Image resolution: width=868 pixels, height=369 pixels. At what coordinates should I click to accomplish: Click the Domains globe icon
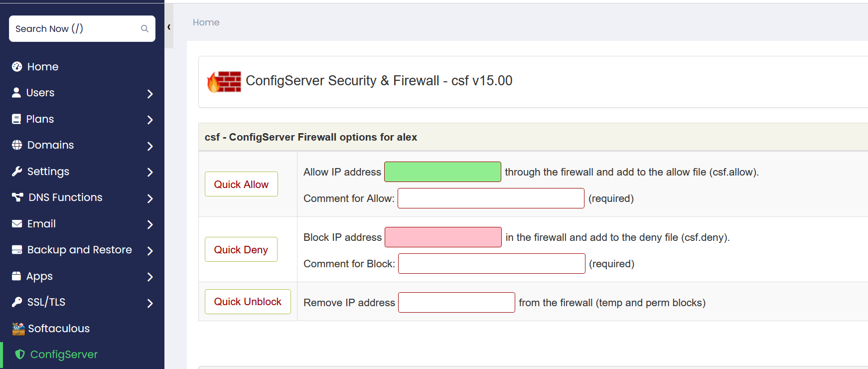pos(17,145)
